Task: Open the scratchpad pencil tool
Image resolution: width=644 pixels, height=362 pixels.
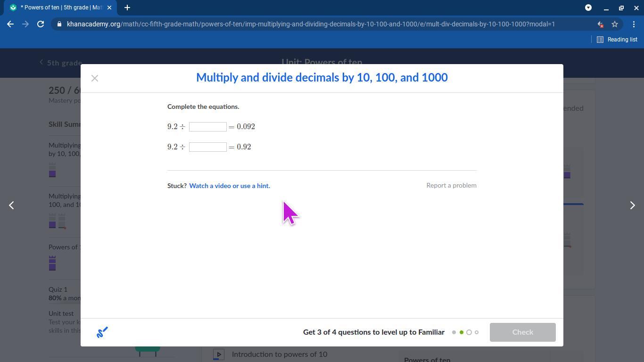Action: click(x=102, y=332)
